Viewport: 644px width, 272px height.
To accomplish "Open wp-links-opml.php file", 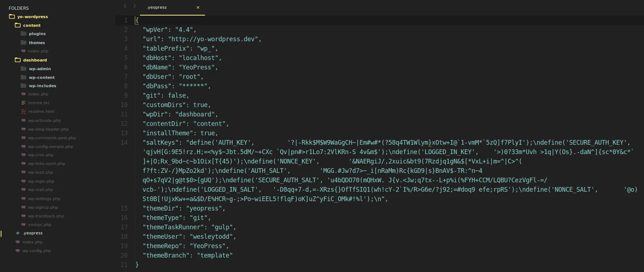I will click(x=47, y=163).
